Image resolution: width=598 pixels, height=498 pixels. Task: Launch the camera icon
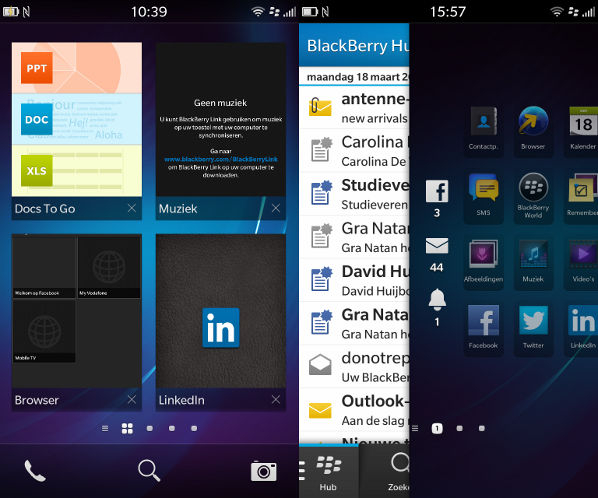point(264,471)
